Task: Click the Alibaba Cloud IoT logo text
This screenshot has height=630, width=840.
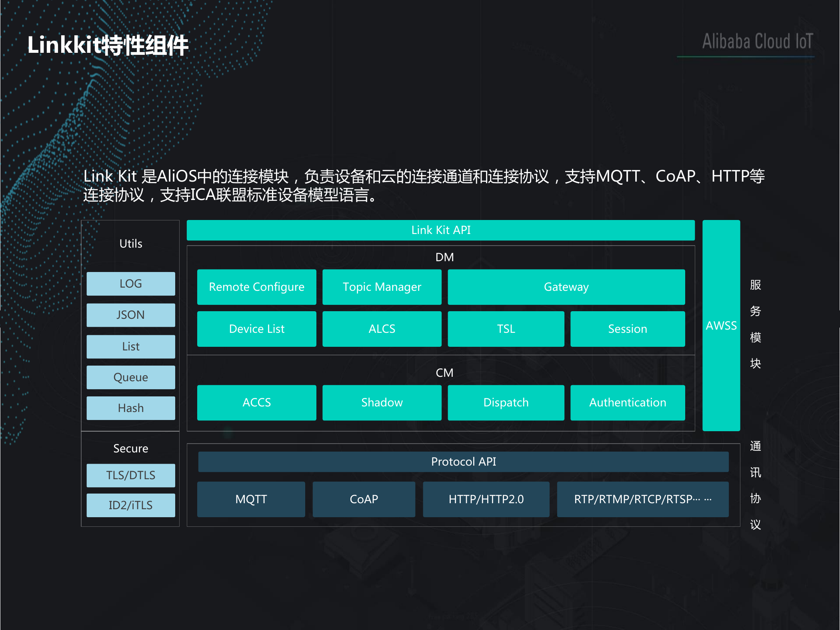Action: point(758,42)
